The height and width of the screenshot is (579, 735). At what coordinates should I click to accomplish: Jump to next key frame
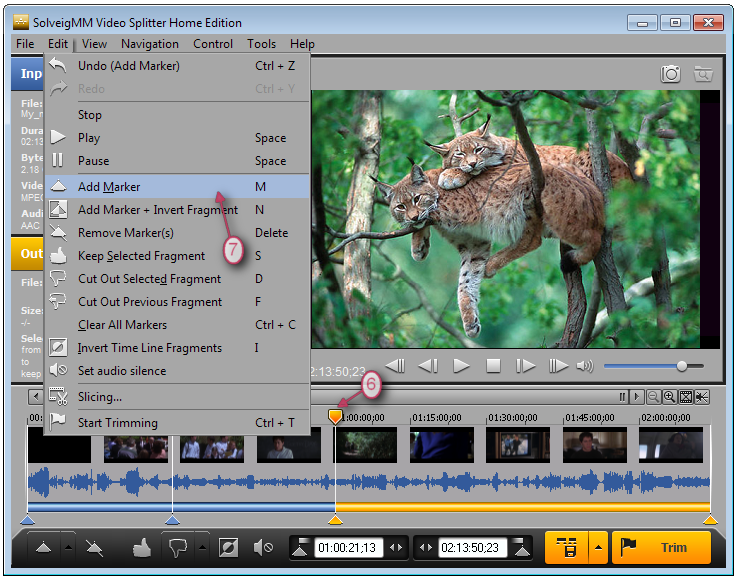point(558,366)
